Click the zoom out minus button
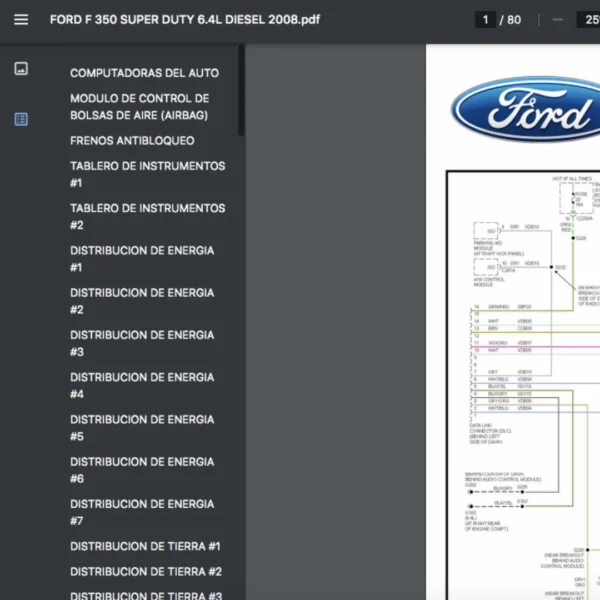 (x=557, y=20)
